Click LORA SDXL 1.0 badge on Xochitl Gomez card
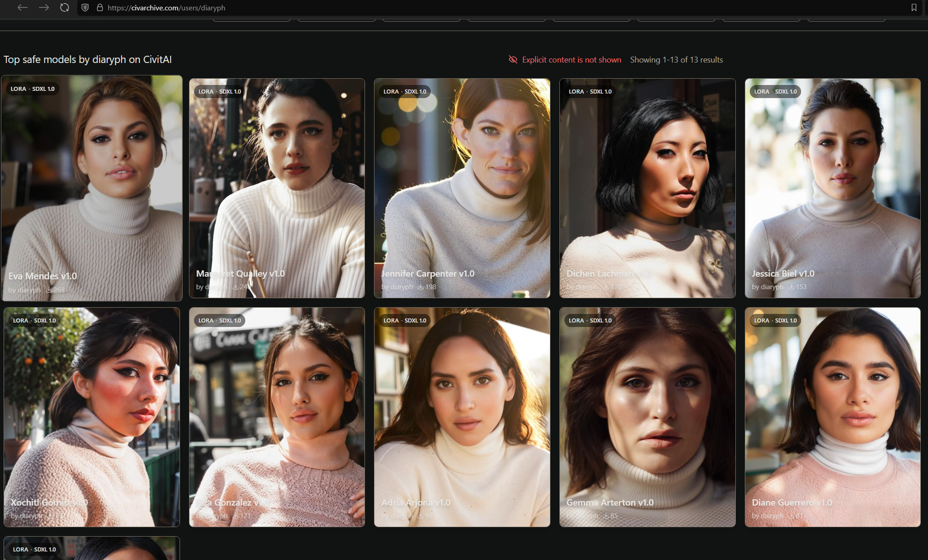Viewport: 928px width, 560px height. pos(34,320)
